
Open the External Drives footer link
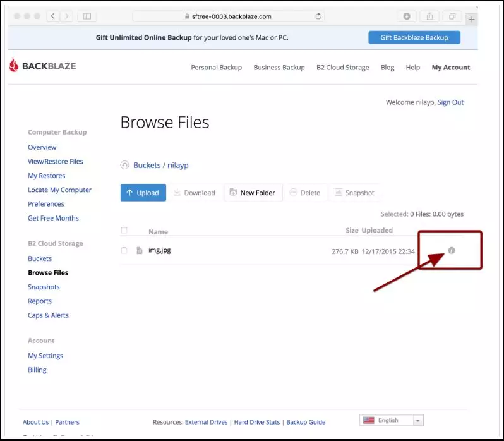point(207,422)
